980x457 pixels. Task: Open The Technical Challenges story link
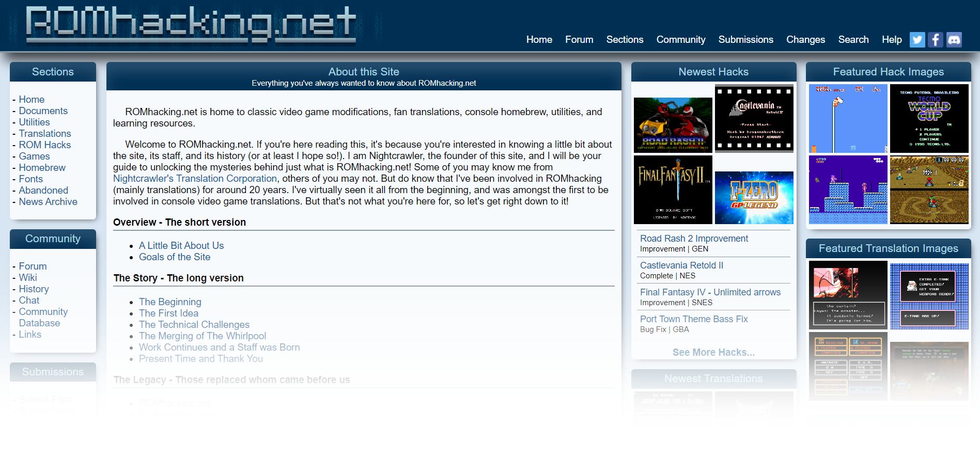pos(194,325)
